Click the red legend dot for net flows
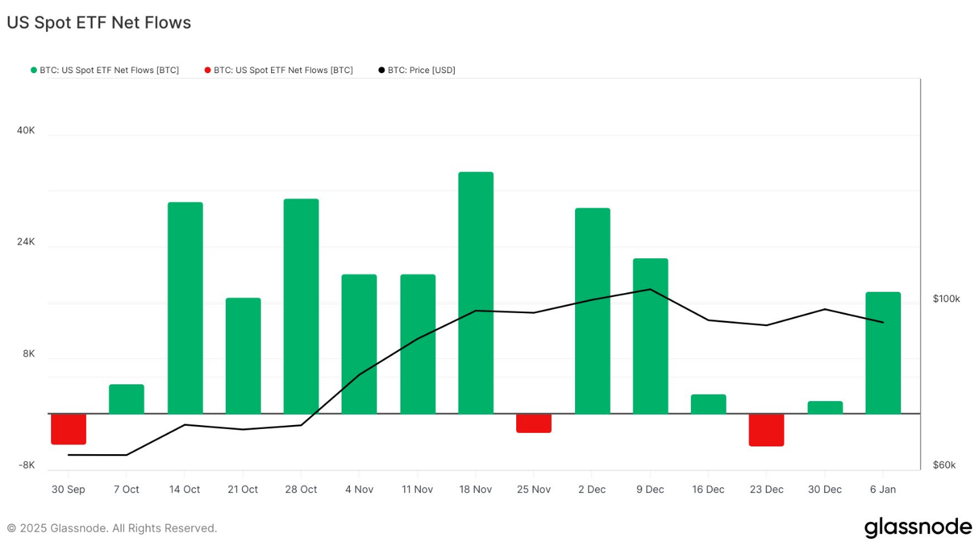Viewport: 980px width, 548px height. pyautogui.click(x=208, y=70)
